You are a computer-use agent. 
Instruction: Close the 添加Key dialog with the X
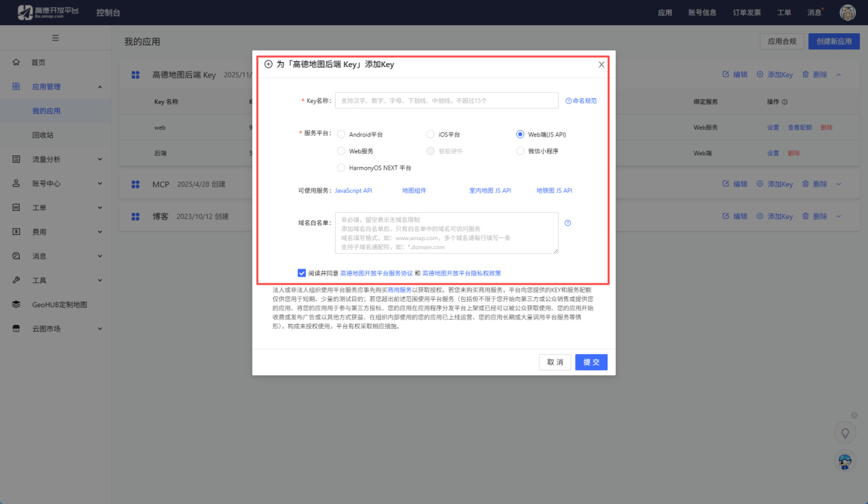pyautogui.click(x=601, y=64)
